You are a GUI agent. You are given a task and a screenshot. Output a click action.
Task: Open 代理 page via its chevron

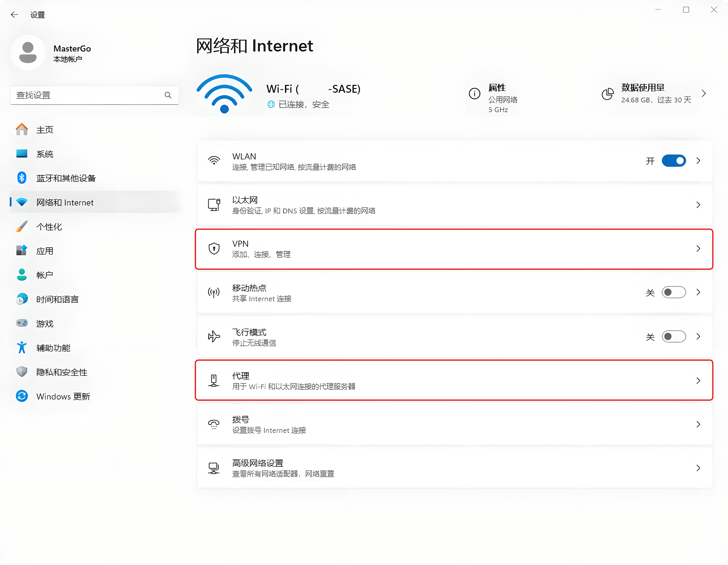pos(698,380)
